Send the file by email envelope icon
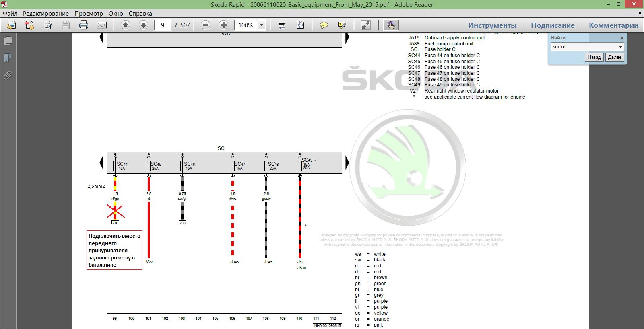This screenshot has width=644, height=329. (102, 25)
